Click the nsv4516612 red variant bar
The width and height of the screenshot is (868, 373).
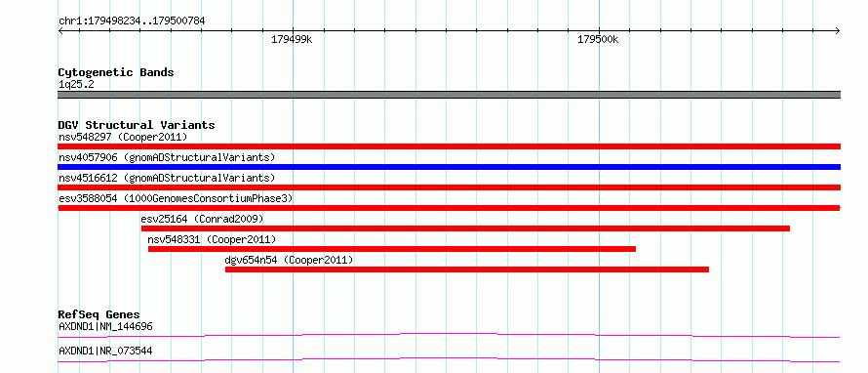pyautogui.click(x=449, y=187)
